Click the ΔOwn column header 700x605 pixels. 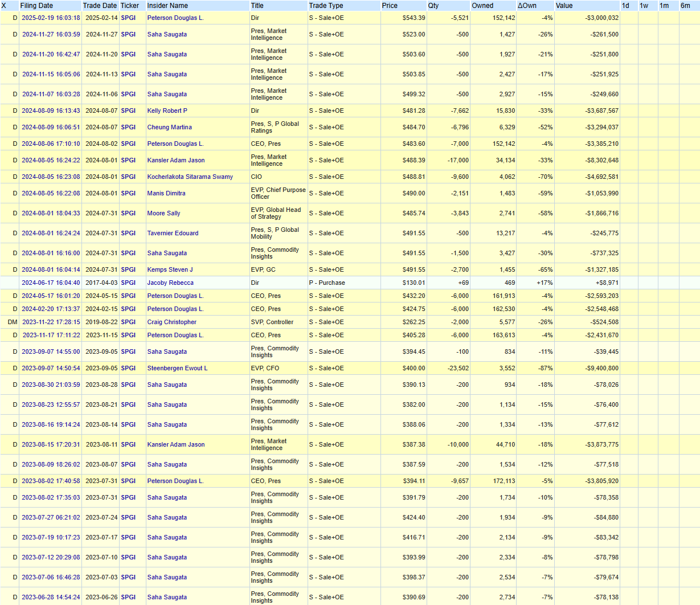pos(527,6)
